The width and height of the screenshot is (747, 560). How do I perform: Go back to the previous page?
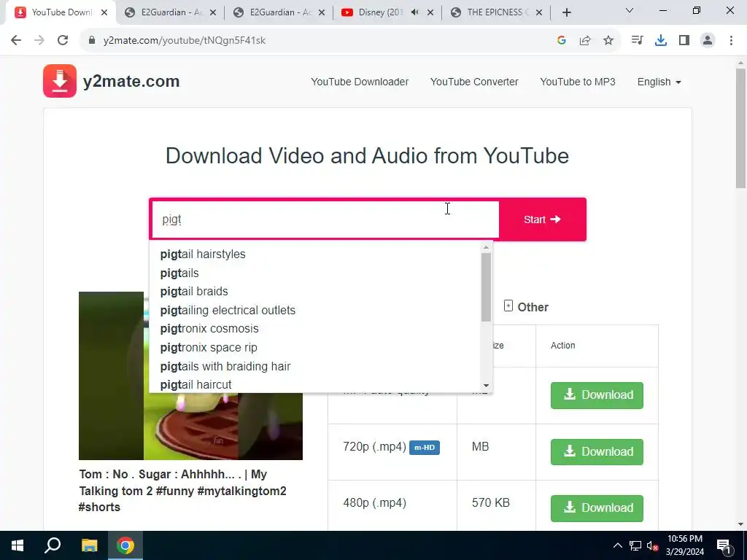16,41
